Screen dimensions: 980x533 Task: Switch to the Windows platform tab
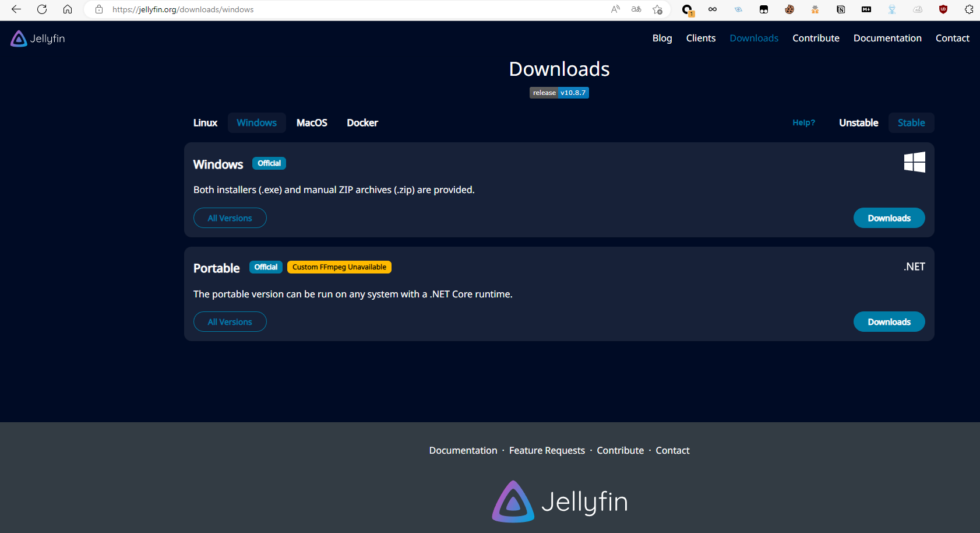(x=256, y=122)
